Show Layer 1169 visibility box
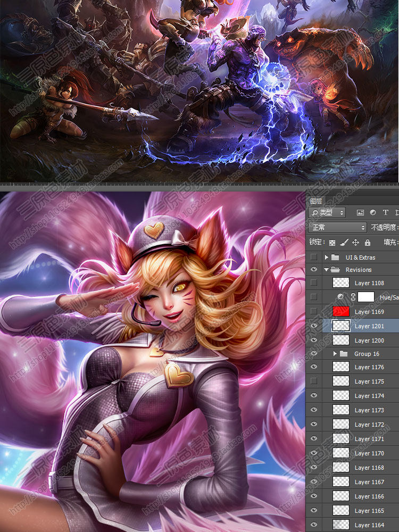The width and height of the screenshot is (399, 532). [x=314, y=311]
